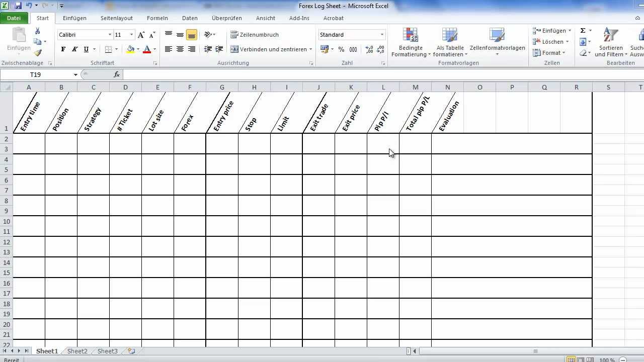Viewport: 644px width, 362px height.
Task: Switch to the Daten tab
Action: 190,18
